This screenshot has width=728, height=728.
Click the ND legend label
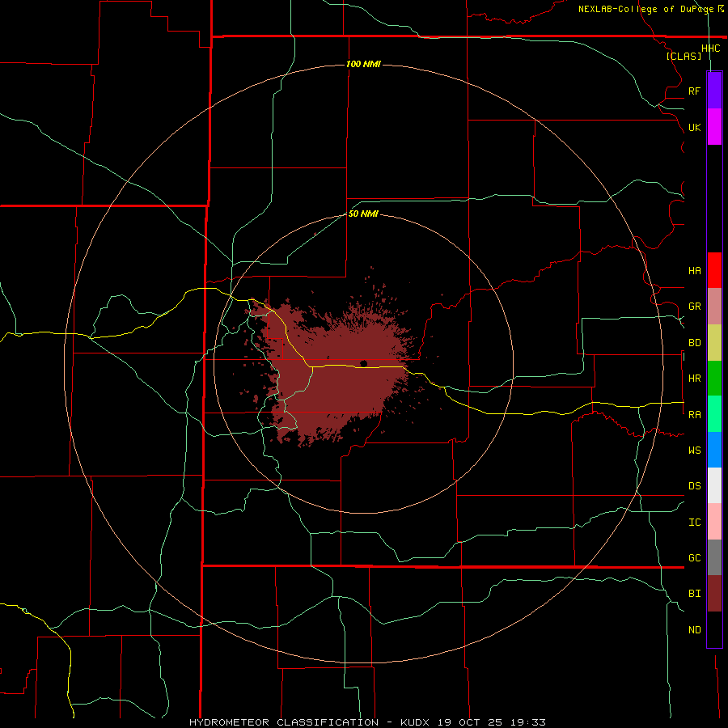(694, 629)
